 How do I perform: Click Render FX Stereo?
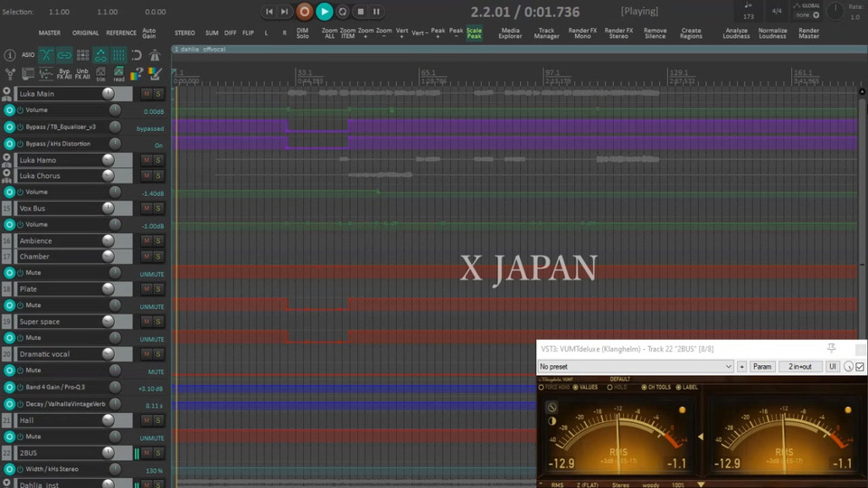[618, 33]
